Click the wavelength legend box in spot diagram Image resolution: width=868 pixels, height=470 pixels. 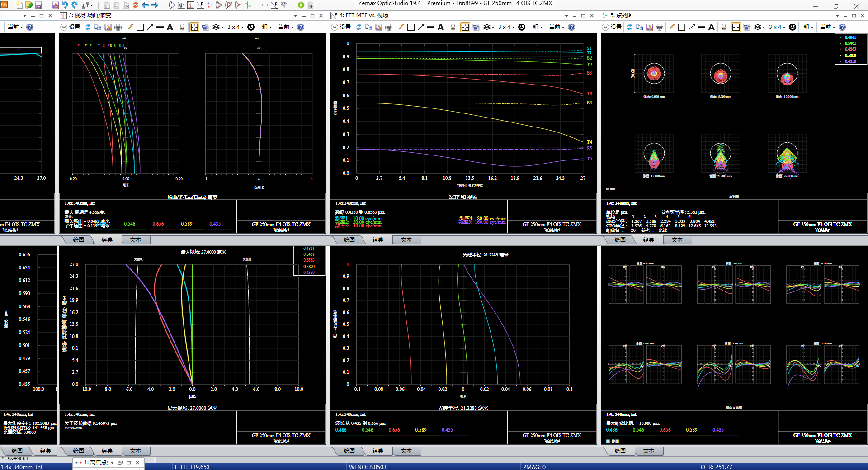pos(850,49)
